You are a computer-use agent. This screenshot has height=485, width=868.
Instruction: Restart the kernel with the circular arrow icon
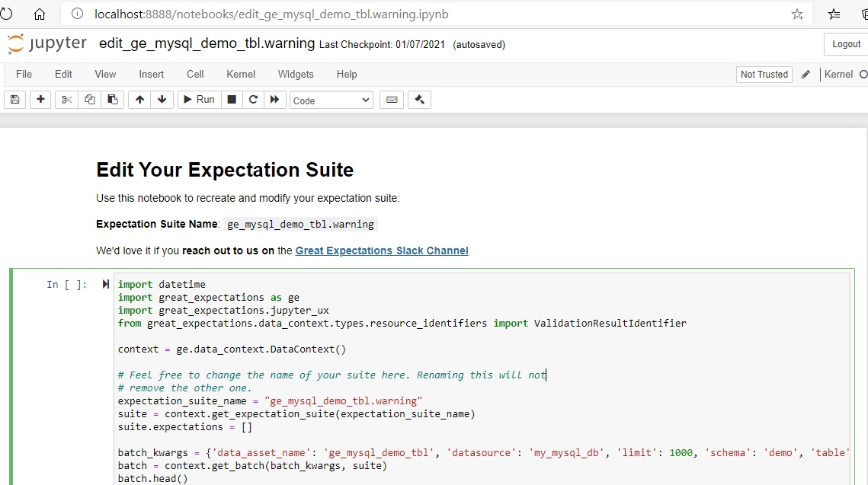[x=253, y=100]
